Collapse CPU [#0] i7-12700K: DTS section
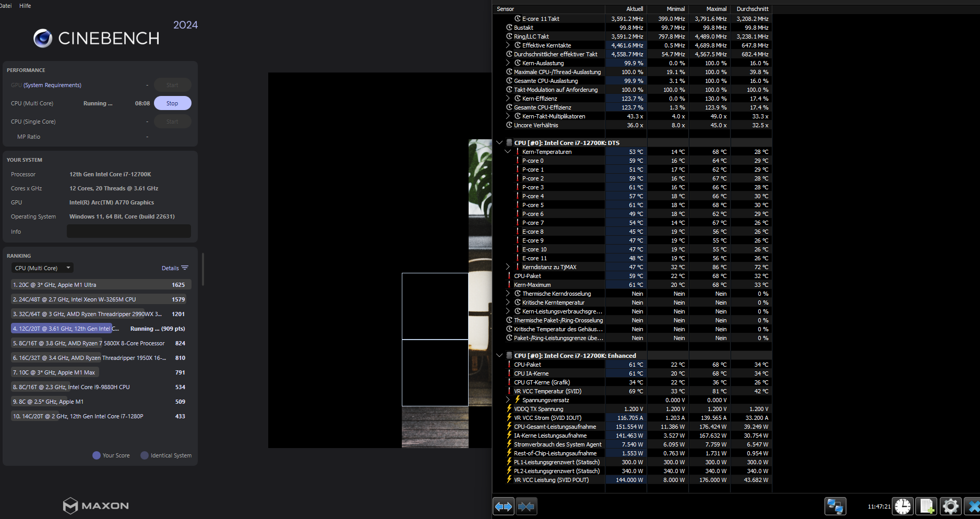This screenshot has width=980, height=519. pos(499,142)
